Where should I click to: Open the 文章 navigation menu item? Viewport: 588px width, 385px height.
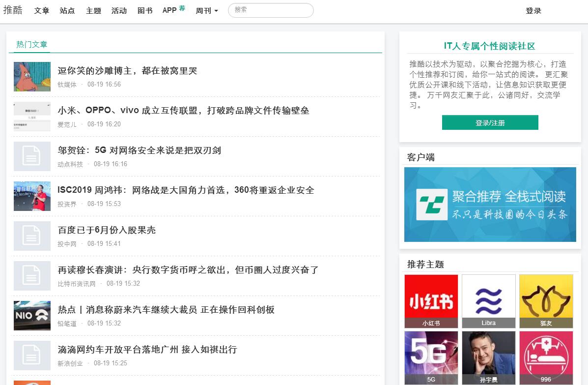[42, 11]
